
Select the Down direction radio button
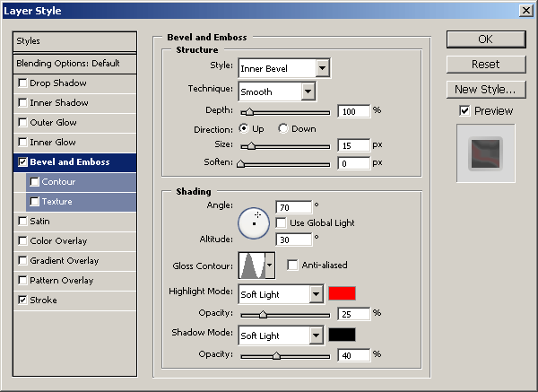[x=283, y=129]
